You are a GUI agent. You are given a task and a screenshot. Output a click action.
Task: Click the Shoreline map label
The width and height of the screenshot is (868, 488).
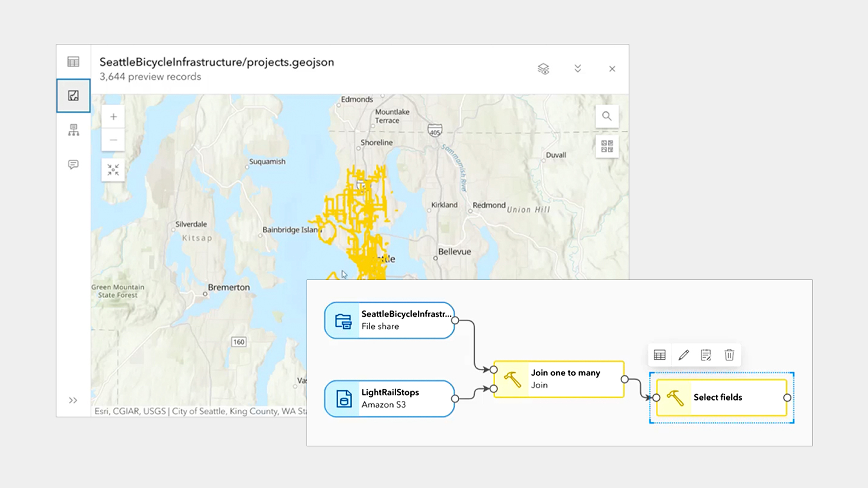pyautogui.click(x=376, y=142)
